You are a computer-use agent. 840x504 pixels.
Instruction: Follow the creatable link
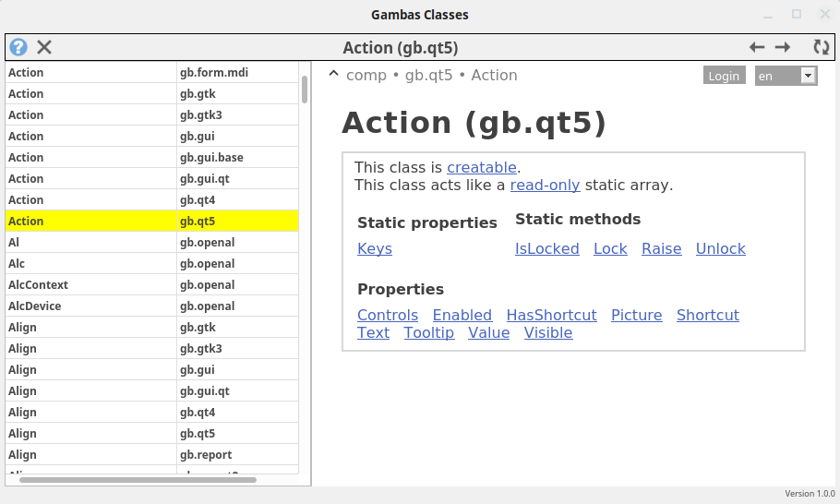(482, 168)
